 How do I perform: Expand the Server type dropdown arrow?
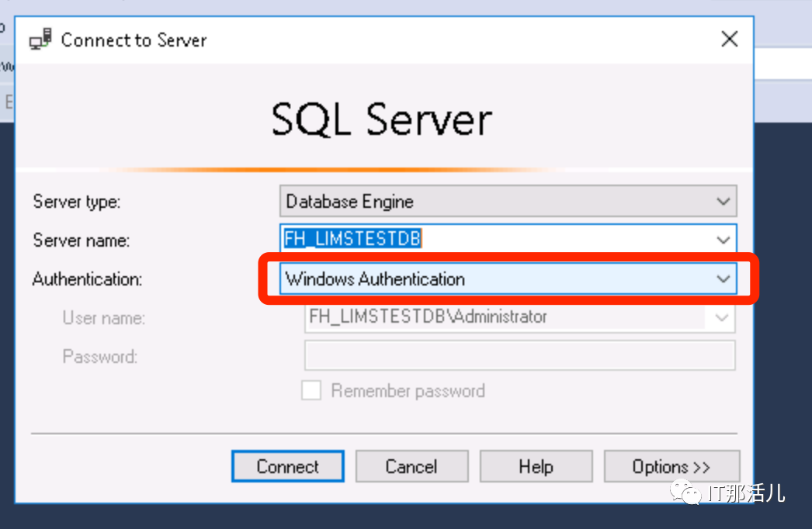pyautogui.click(x=724, y=202)
